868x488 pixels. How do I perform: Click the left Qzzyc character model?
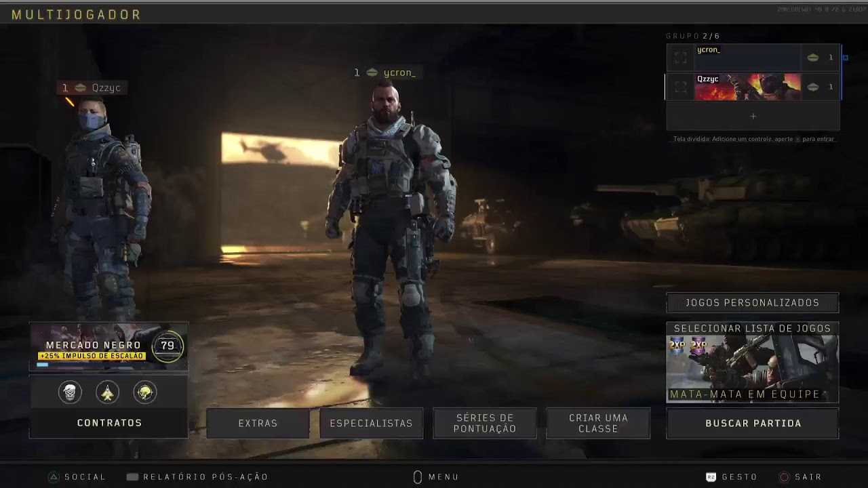pos(102,210)
